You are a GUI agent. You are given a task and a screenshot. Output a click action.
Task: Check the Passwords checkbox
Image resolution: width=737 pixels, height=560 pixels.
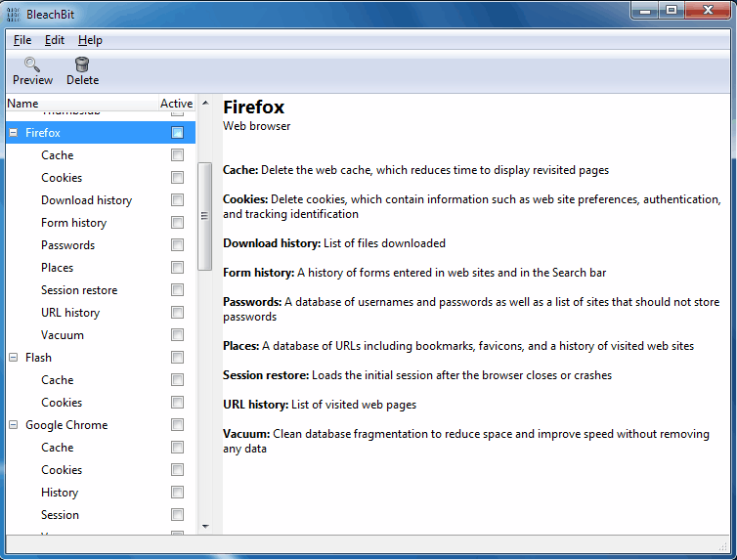tap(177, 244)
